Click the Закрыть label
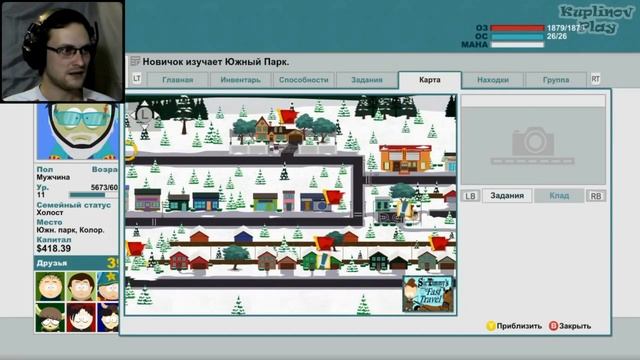The width and height of the screenshot is (640, 360). click(x=575, y=326)
